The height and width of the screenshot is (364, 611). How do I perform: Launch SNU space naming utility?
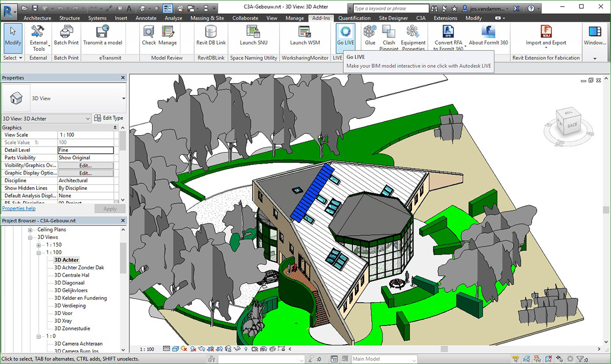254,36
